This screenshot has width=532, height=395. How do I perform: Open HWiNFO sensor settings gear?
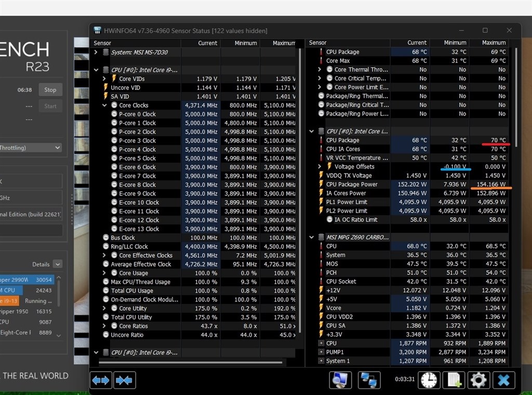pos(478,380)
